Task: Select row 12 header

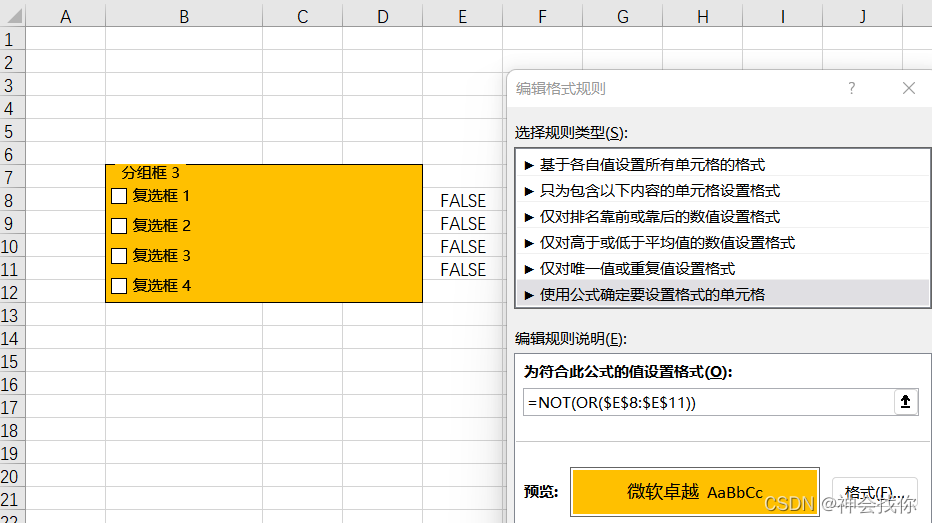Action: (12, 292)
